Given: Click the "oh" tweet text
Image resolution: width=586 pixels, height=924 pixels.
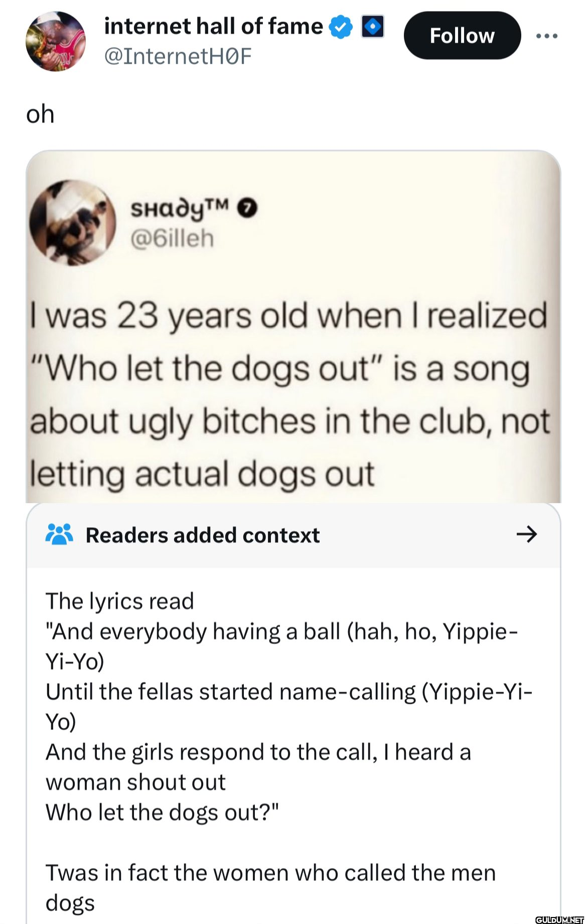Looking at the screenshot, I should point(40,114).
